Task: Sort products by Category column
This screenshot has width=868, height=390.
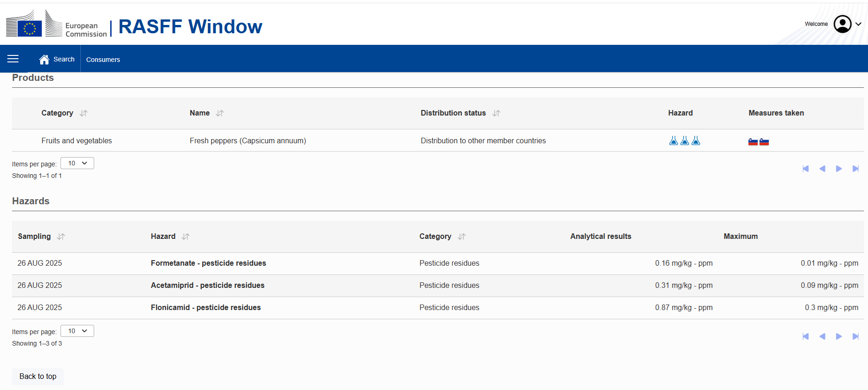Action: [84, 113]
